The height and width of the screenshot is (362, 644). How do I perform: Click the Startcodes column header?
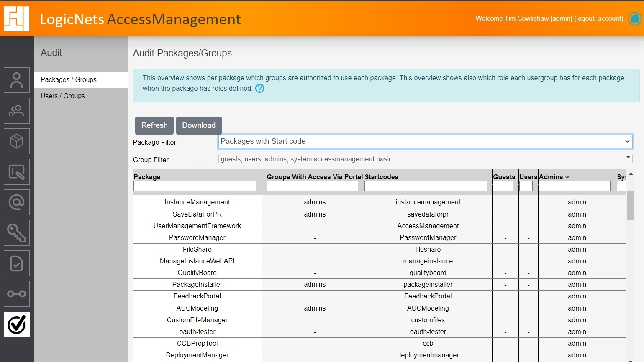point(381,177)
